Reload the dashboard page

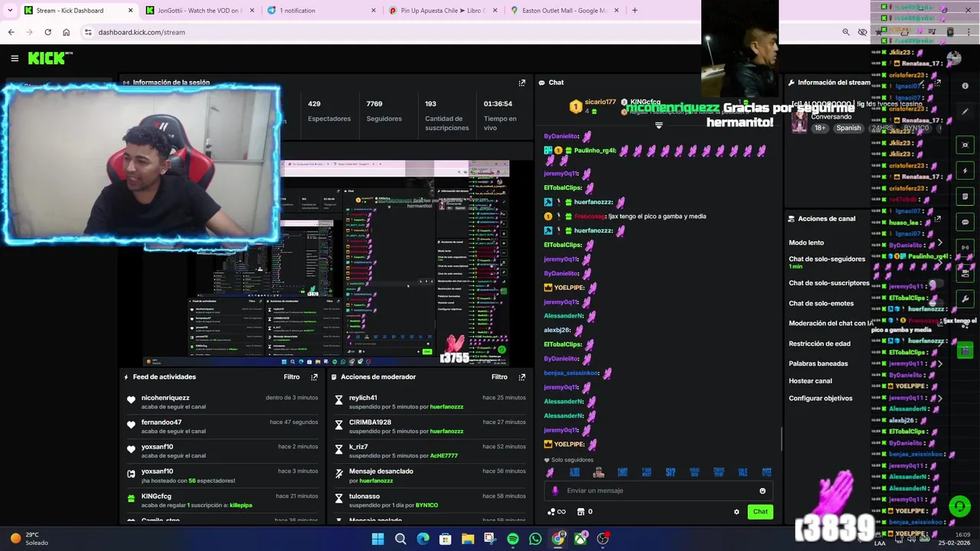47,32
